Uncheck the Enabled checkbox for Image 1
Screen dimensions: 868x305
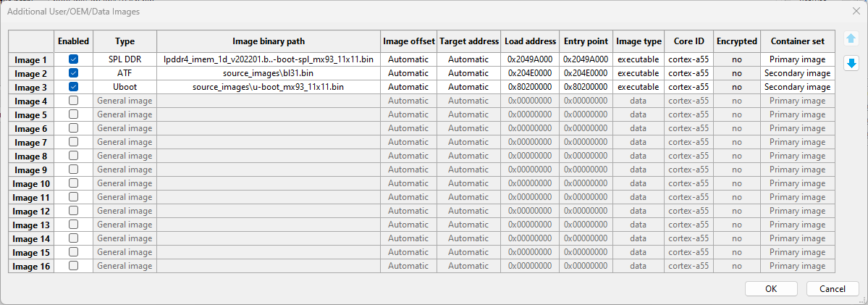coord(73,59)
